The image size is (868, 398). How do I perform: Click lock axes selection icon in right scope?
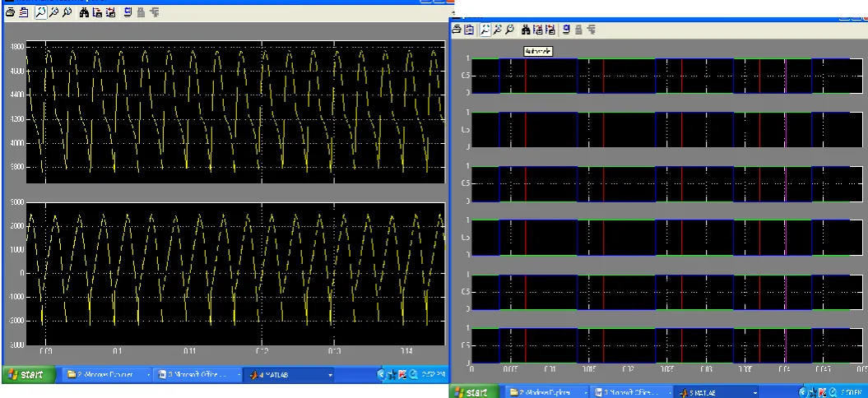click(x=579, y=30)
